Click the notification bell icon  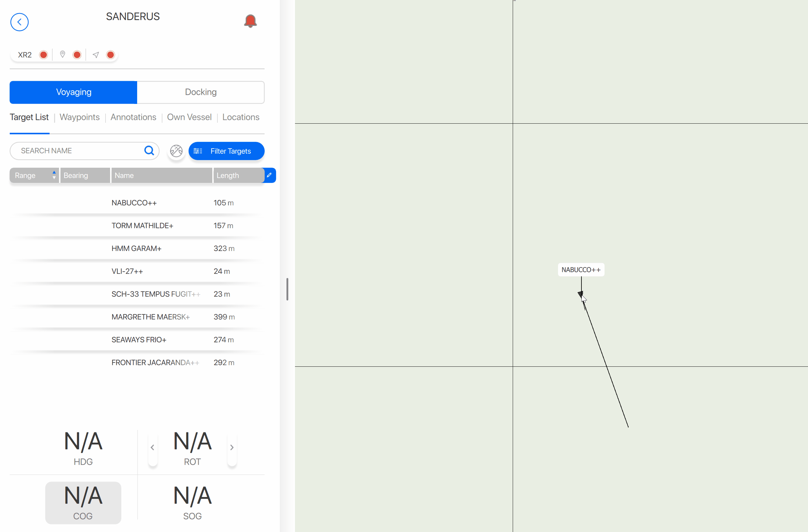[250, 21]
